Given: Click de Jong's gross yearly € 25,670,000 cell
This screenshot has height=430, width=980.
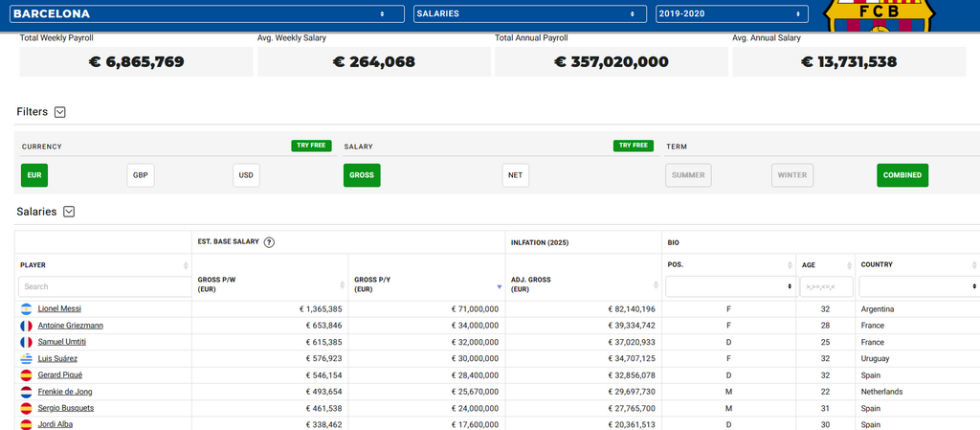Looking at the screenshot, I should point(426,392).
